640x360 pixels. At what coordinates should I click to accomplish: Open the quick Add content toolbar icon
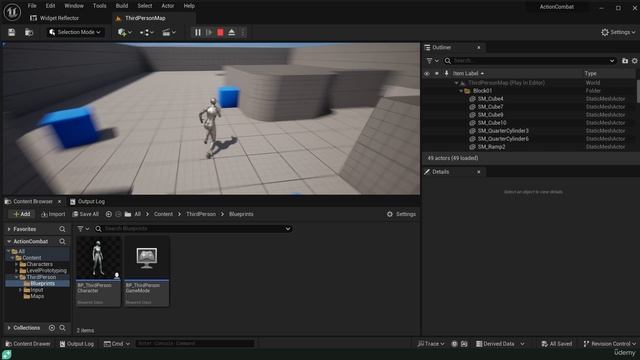(x=124, y=32)
